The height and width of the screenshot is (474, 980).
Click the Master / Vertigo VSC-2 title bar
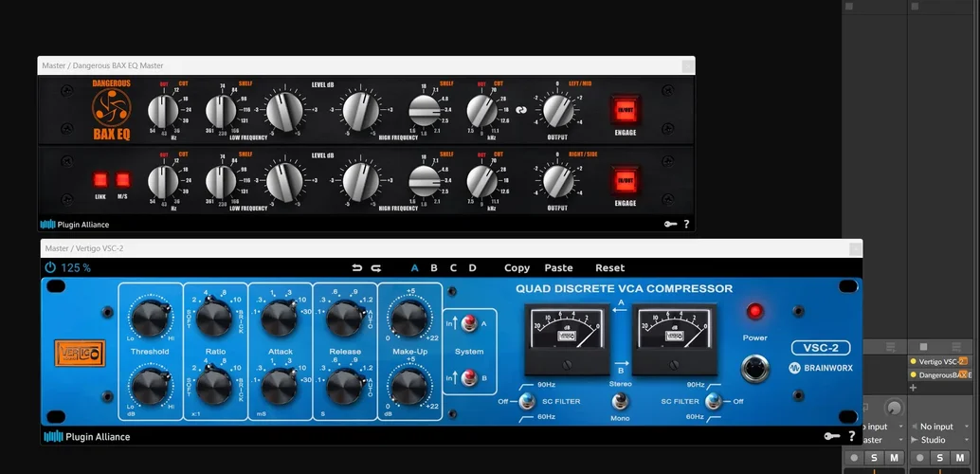coord(451,248)
